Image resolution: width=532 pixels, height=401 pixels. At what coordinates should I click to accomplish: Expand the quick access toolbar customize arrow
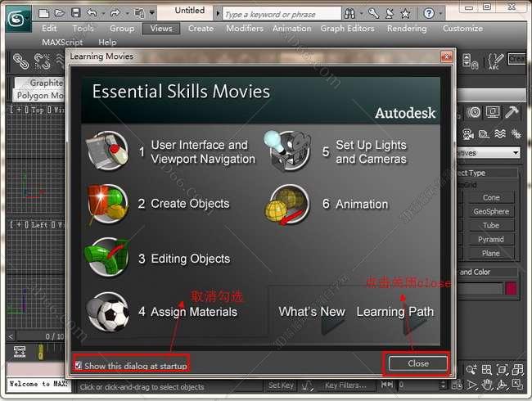152,13
